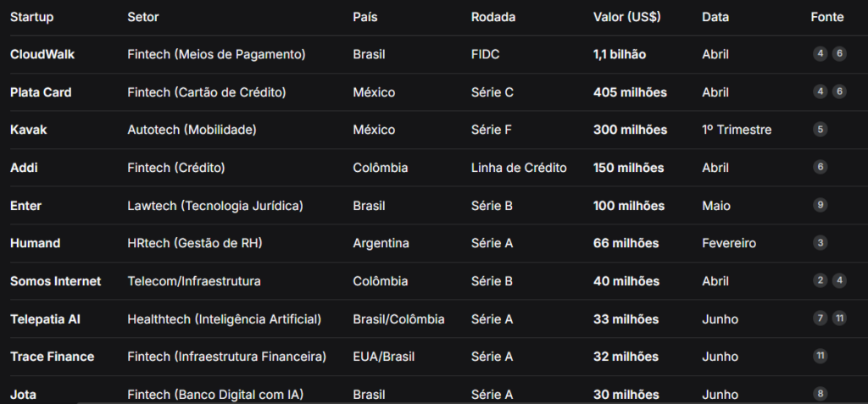Click the Valor (US$) column header
Screen dimensions: 868x404
[x=626, y=17]
